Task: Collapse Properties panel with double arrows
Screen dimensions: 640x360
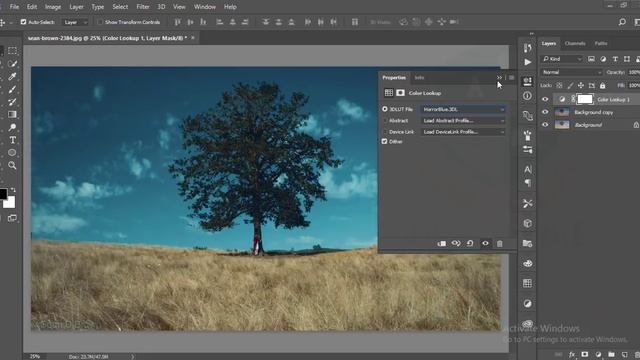Action: click(x=499, y=78)
